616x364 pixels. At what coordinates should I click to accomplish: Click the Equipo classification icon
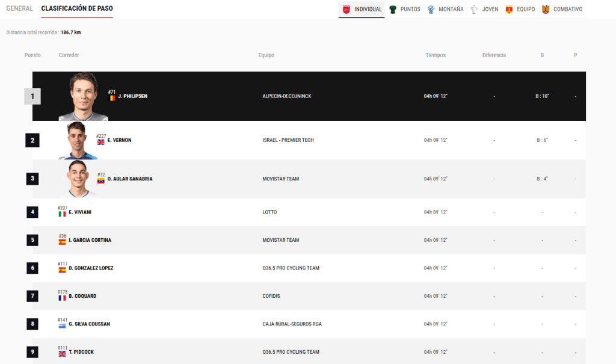point(509,10)
